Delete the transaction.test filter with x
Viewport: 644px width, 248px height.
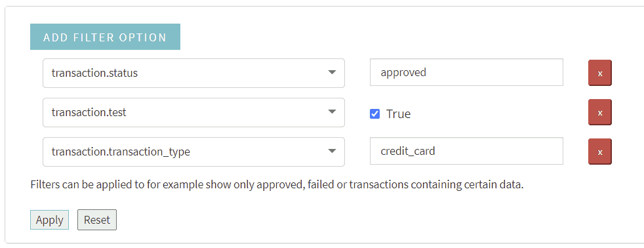pyautogui.click(x=600, y=112)
